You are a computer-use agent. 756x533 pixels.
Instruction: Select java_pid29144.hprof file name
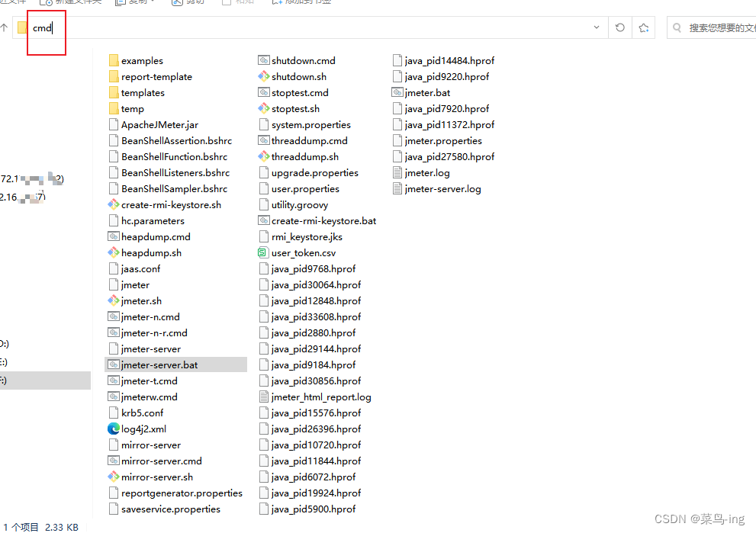click(x=317, y=349)
